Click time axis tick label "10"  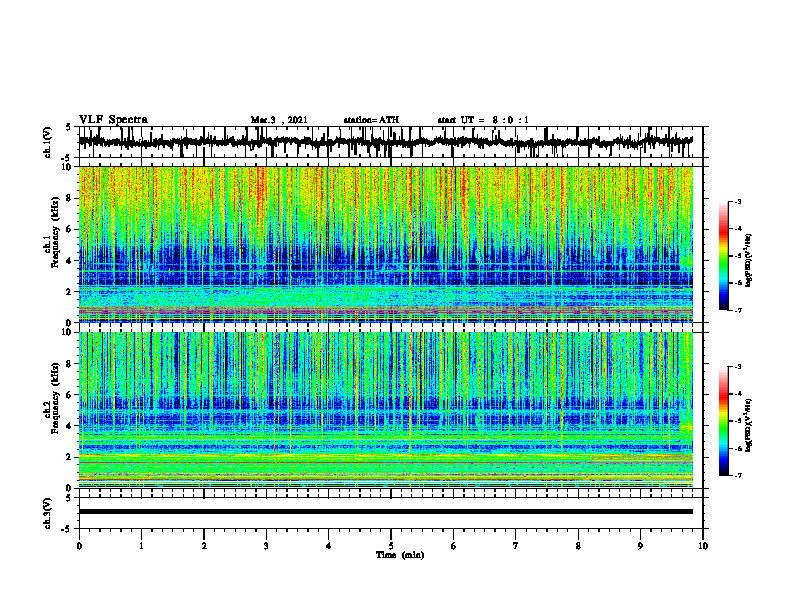tap(703, 546)
